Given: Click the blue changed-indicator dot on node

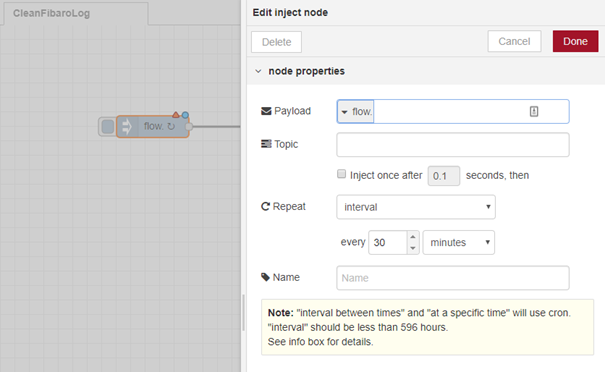Looking at the screenshot, I should (x=185, y=115).
